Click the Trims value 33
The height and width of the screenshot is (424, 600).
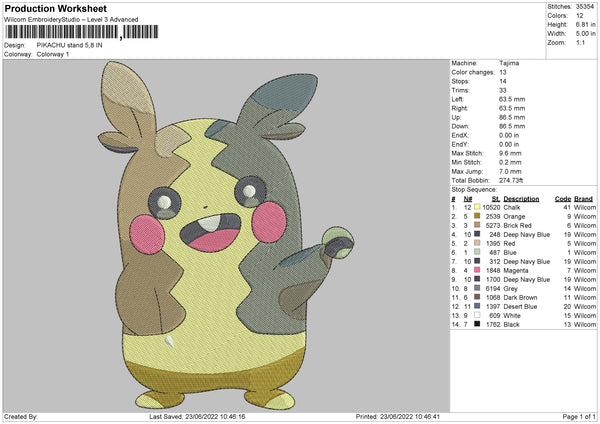point(503,90)
